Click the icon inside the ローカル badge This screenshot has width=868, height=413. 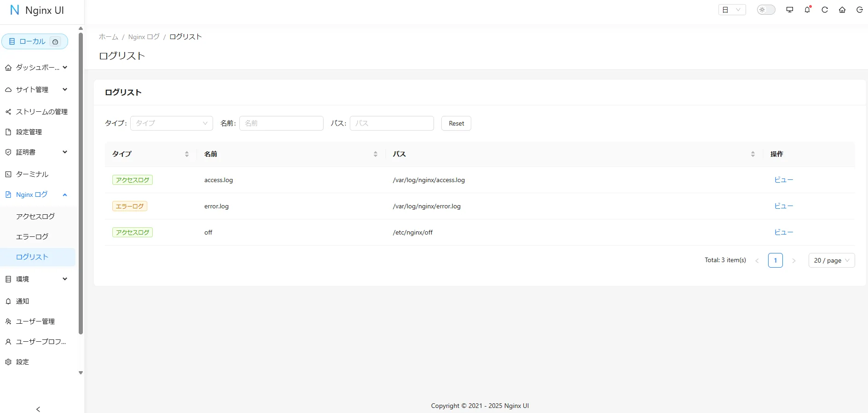55,41
